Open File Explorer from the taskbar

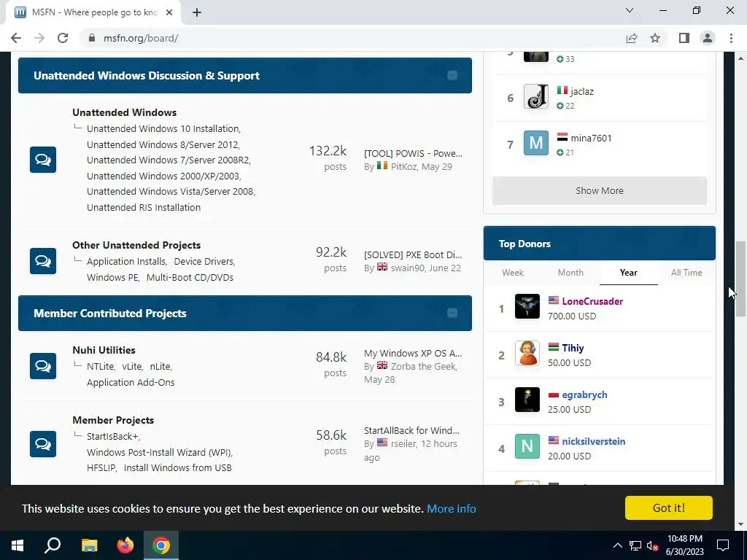tap(89, 545)
